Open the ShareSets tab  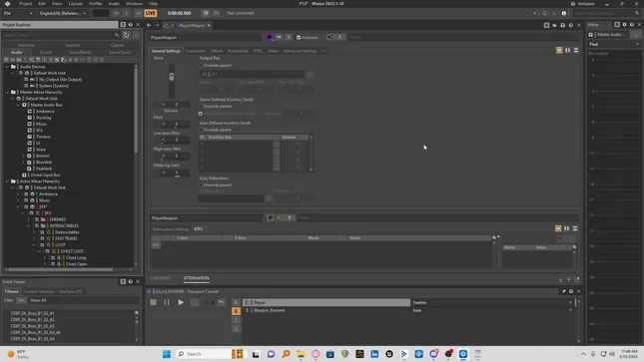[x=26, y=45]
